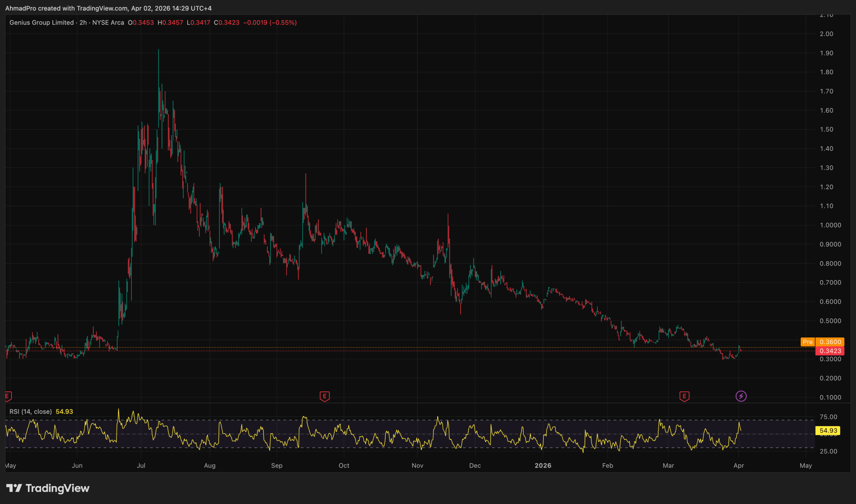This screenshot has width=856, height=504.
Task: Click the 2.00 level on price axis
Action: pyautogui.click(x=826, y=34)
